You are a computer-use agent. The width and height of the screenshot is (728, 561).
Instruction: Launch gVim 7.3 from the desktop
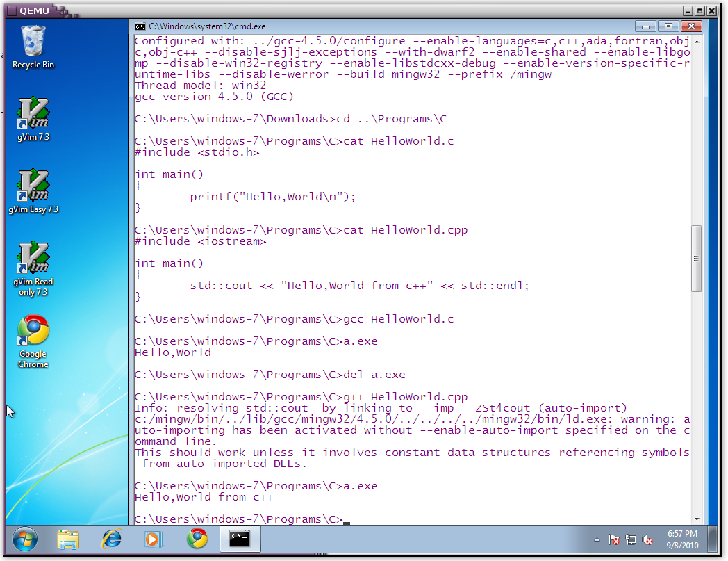point(33,114)
